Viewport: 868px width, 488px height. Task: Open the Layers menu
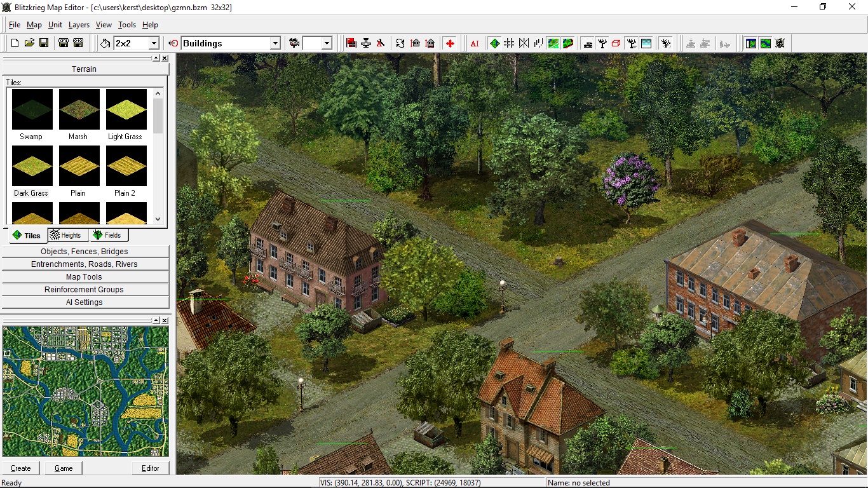coord(79,25)
